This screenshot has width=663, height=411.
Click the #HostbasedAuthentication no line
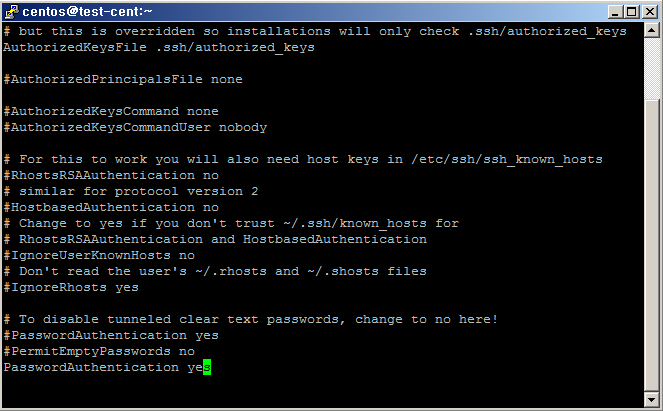[111, 207]
